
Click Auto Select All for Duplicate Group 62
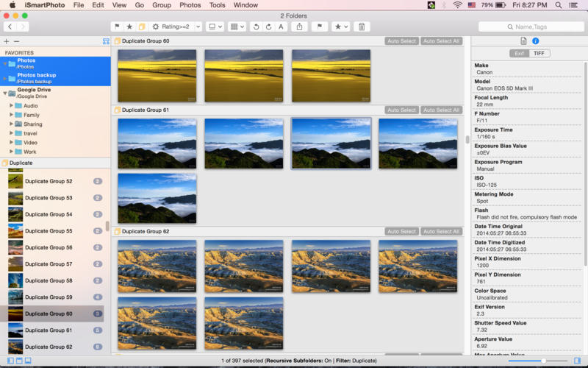click(x=441, y=231)
